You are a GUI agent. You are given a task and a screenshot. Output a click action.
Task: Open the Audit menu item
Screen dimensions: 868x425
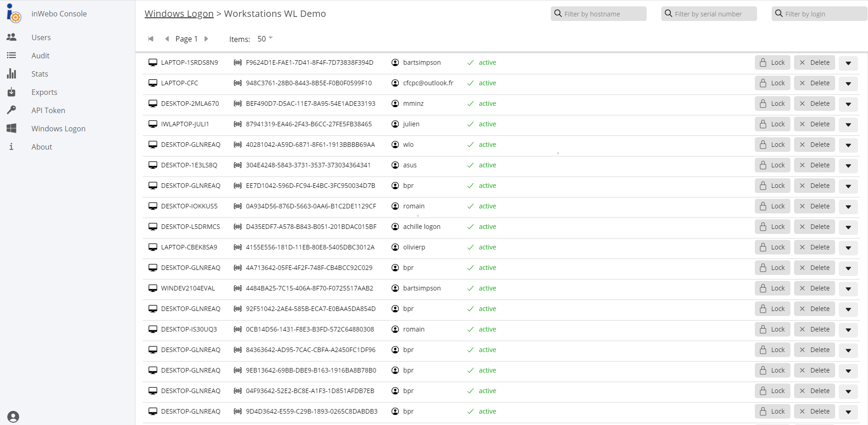pyautogui.click(x=40, y=56)
